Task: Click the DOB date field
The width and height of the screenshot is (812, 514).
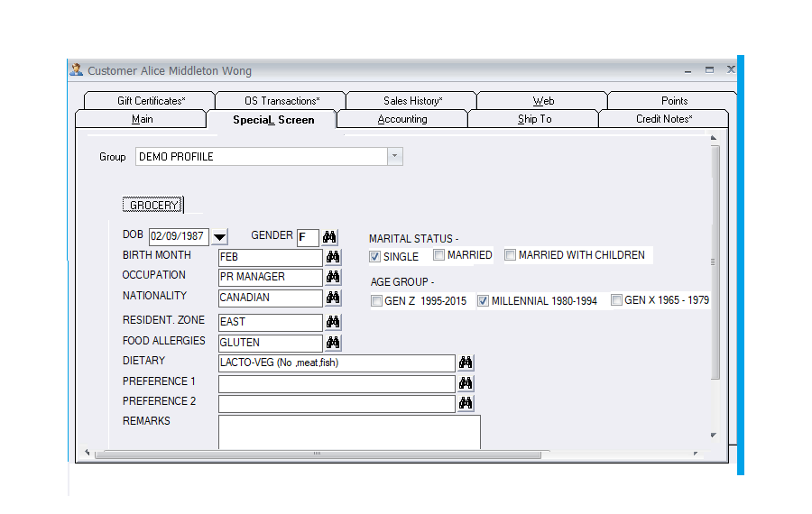Action: (180, 236)
